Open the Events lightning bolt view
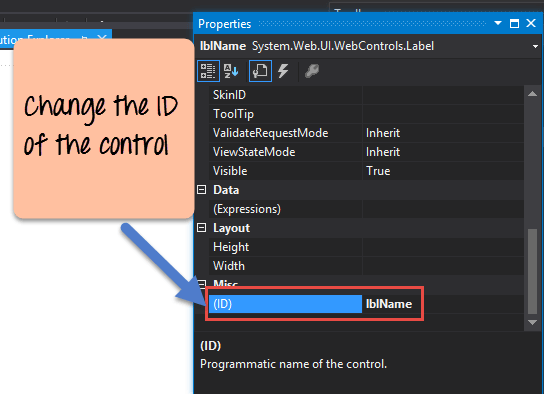Screen dimensions: 544x394 point(283,71)
